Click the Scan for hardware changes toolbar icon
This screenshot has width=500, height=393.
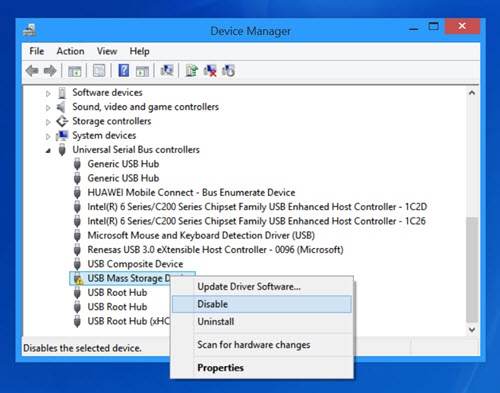pyautogui.click(x=167, y=70)
